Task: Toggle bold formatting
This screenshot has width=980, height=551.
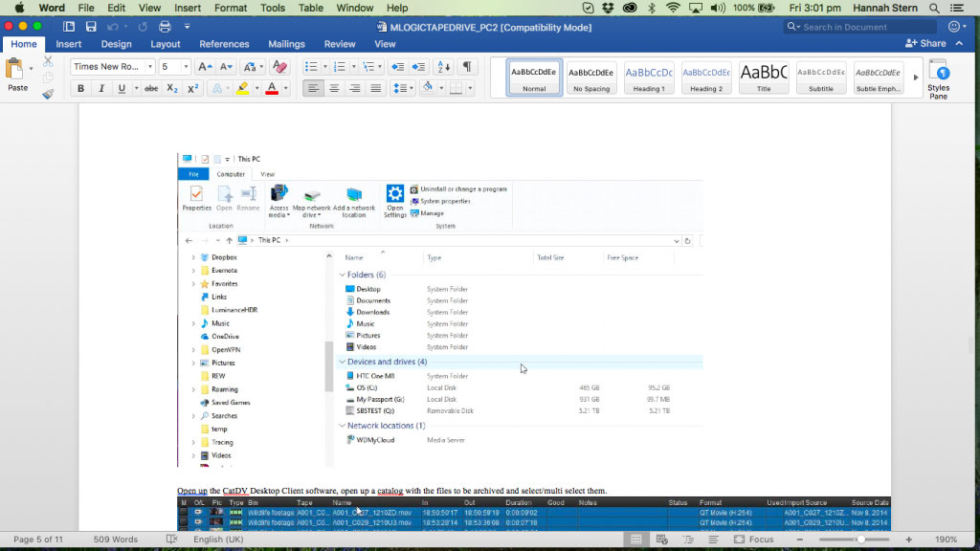Action: click(x=80, y=89)
